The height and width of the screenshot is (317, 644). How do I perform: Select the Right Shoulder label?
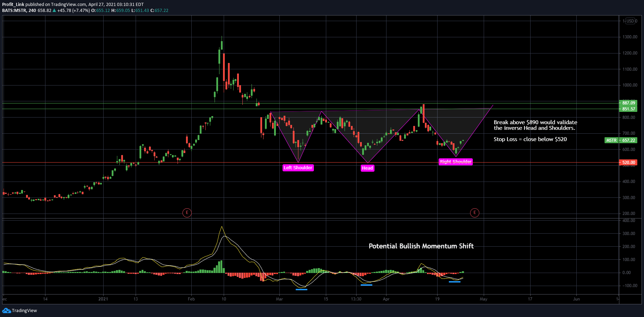click(x=456, y=162)
